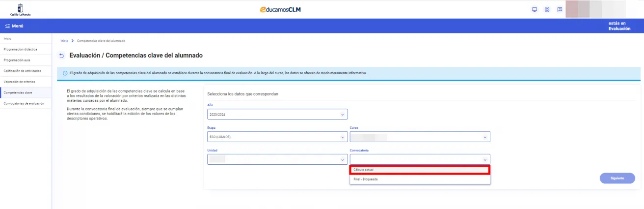Go to Valoración de criterios

[x=26, y=82]
